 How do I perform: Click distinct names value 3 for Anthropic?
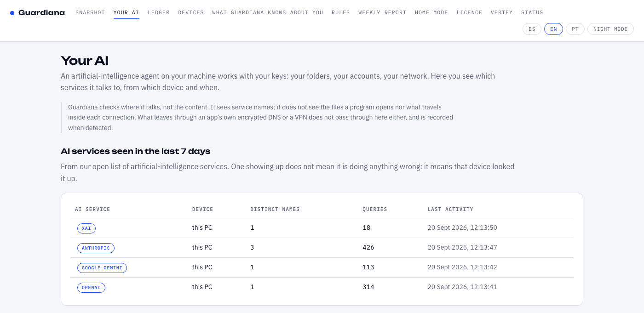pos(252,247)
